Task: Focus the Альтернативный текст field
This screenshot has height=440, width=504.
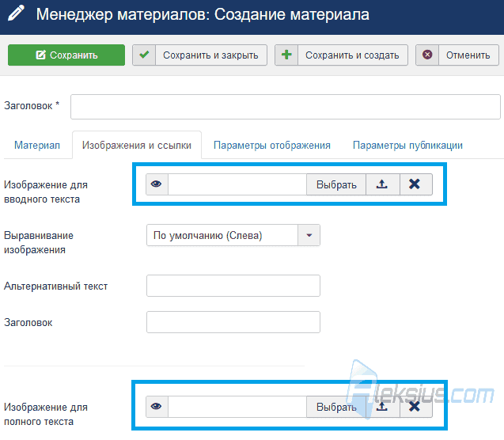Action: 233,286
